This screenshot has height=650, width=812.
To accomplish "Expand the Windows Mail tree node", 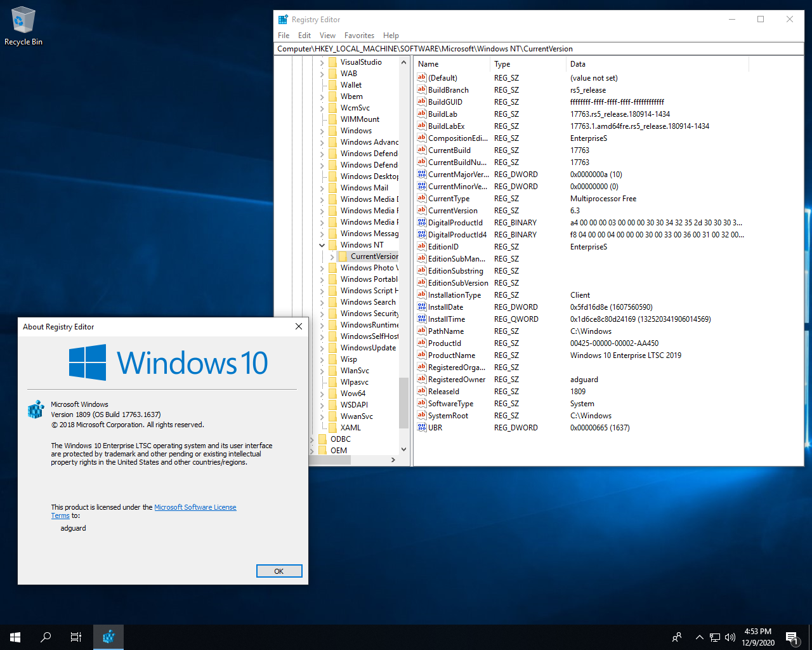I will pyautogui.click(x=322, y=188).
